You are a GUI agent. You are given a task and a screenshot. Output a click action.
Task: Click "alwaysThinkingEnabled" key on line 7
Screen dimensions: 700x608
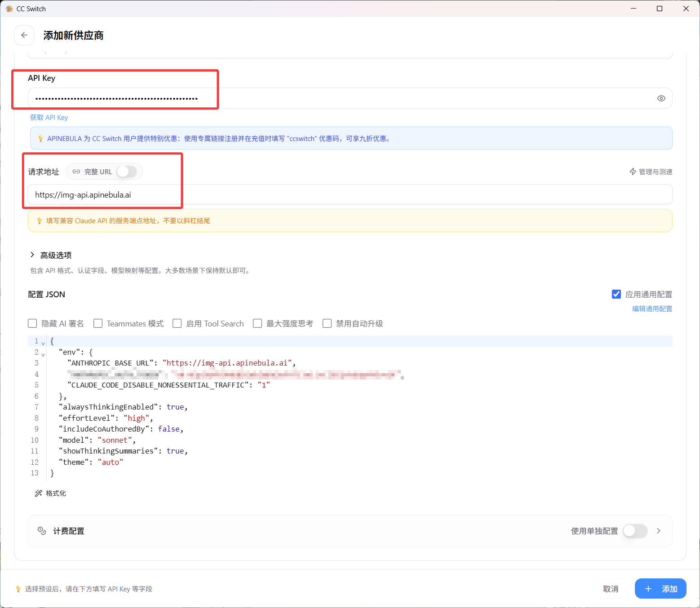coord(108,407)
